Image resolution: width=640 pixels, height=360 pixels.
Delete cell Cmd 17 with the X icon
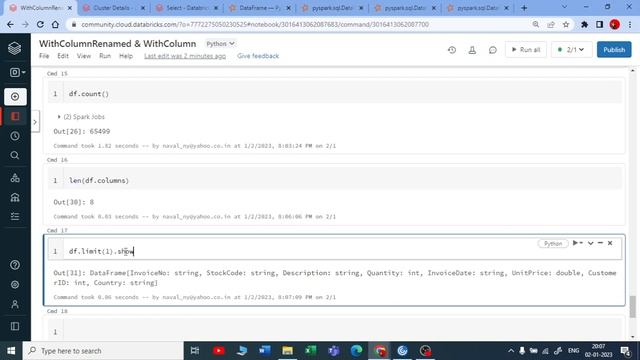point(610,243)
